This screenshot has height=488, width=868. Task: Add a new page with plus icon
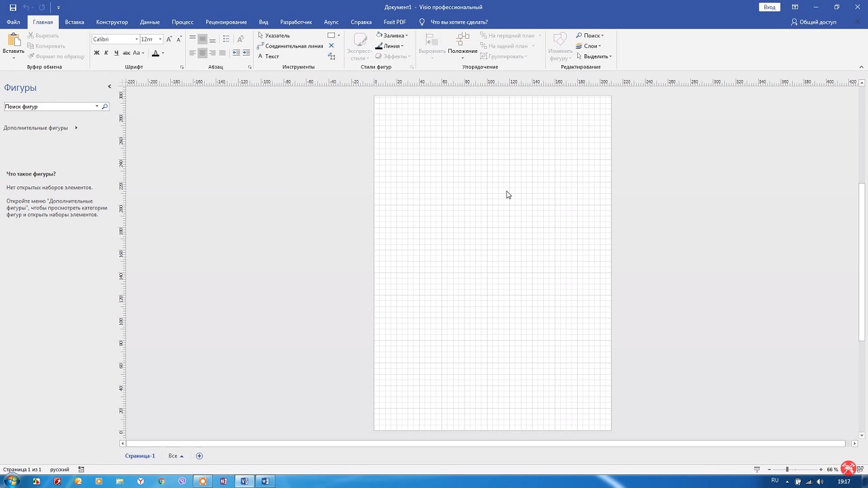click(199, 456)
